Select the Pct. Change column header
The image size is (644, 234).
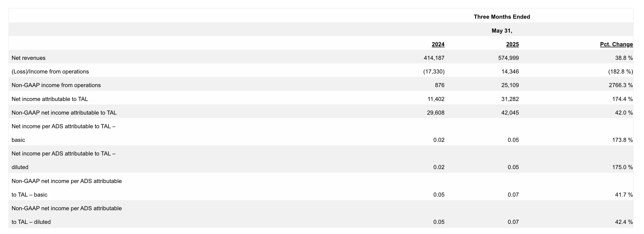(616, 44)
